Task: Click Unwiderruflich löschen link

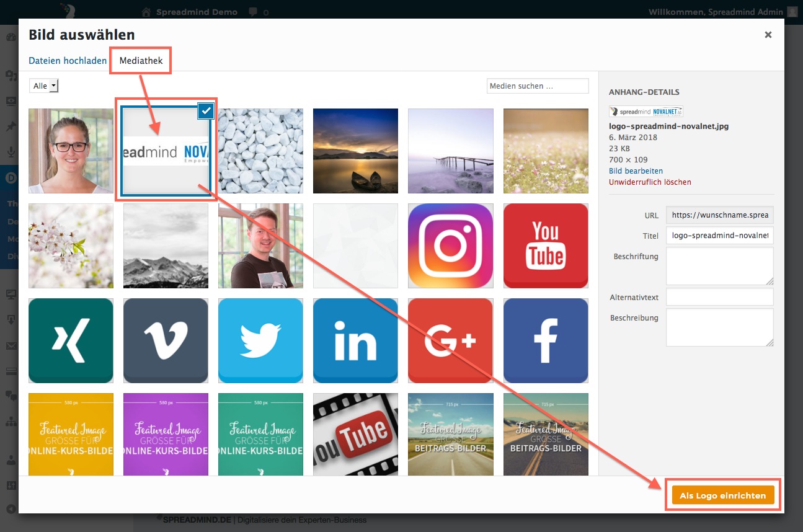Action: [650, 182]
